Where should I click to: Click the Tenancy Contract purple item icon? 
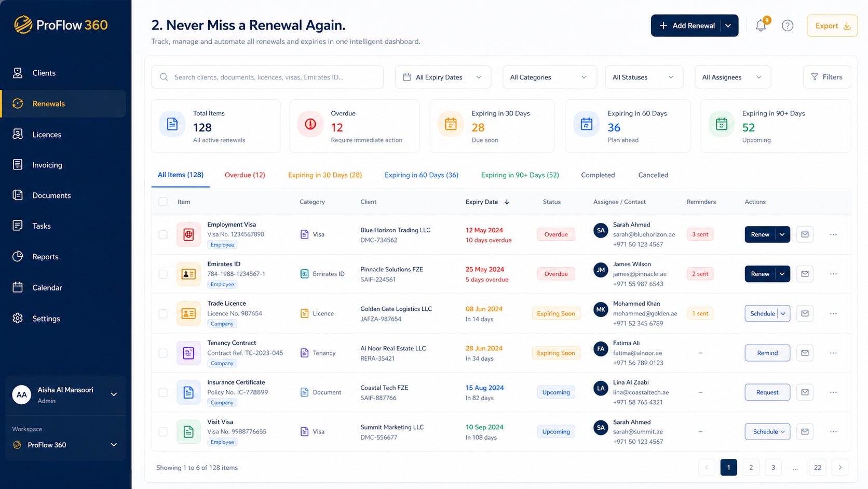[188, 353]
